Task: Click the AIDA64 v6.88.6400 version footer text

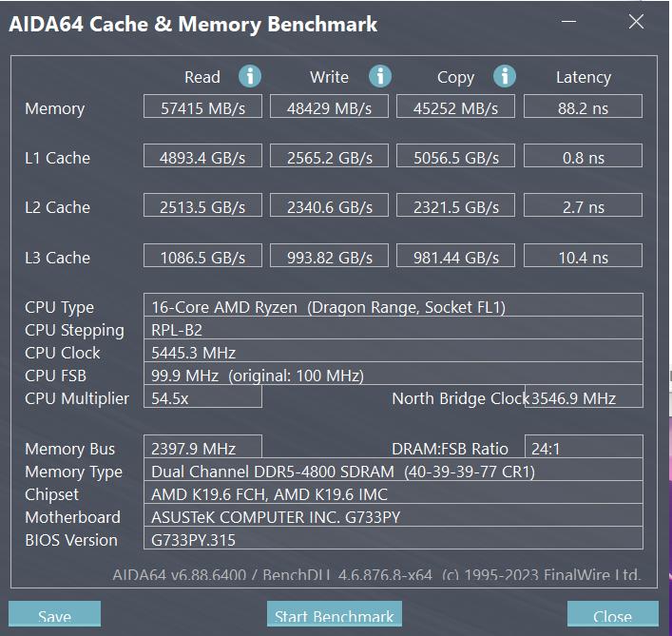Action: 376,574
